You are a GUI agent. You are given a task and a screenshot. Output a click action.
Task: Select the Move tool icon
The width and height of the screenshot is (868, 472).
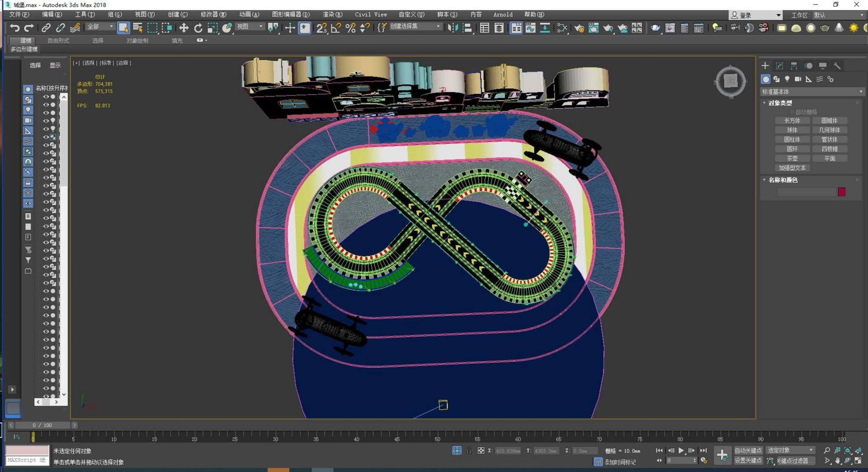coord(184,28)
